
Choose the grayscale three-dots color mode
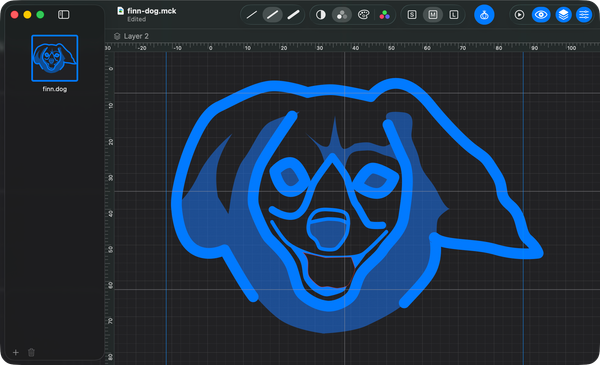tap(342, 15)
